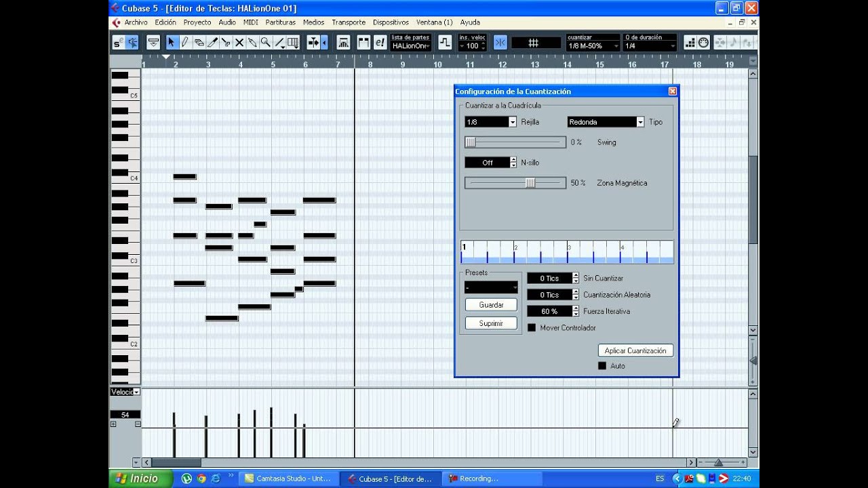
Task: Toggle Acoustic Feedback speaker button
Action: coord(132,42)
